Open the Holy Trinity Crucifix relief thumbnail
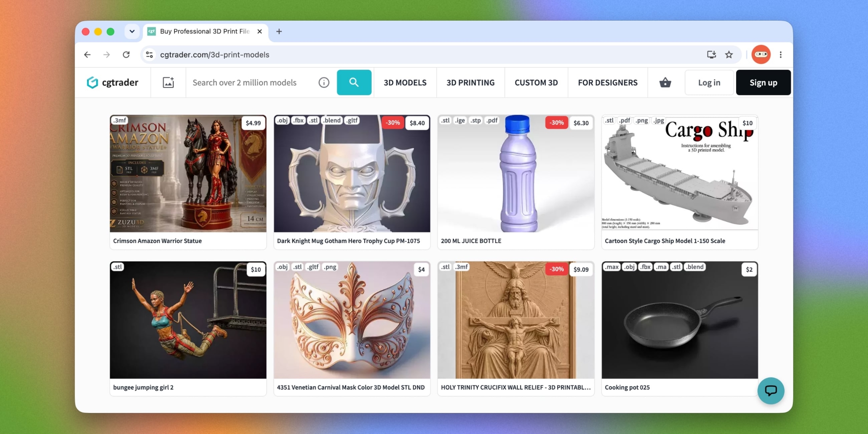868x434 pixels. pyautogui.click(x=516, y=320)
